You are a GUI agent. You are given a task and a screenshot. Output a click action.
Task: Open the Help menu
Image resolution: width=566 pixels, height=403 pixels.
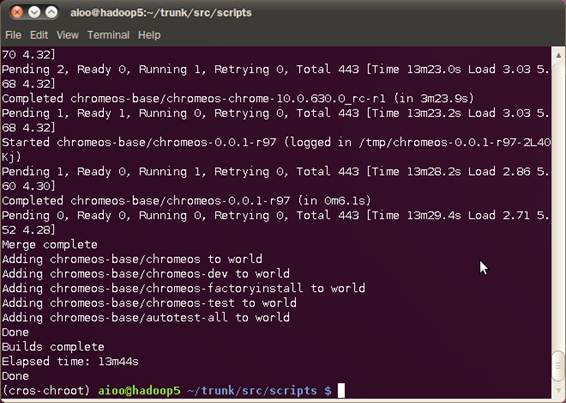tap(149, 35)
